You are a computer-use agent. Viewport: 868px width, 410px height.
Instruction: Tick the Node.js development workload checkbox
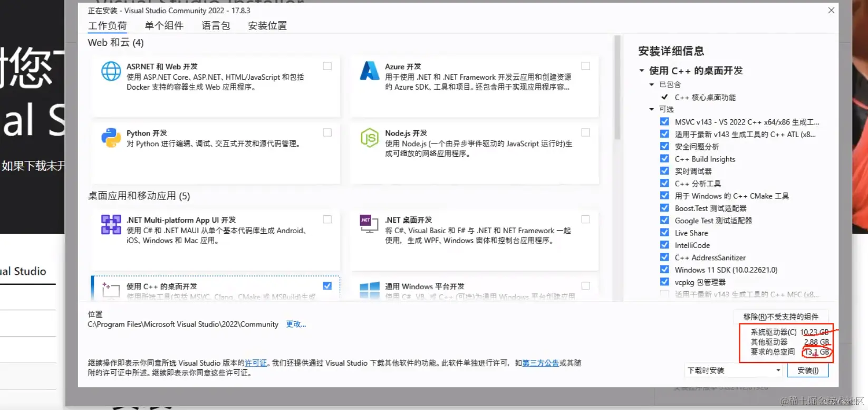tap(586, 132)
